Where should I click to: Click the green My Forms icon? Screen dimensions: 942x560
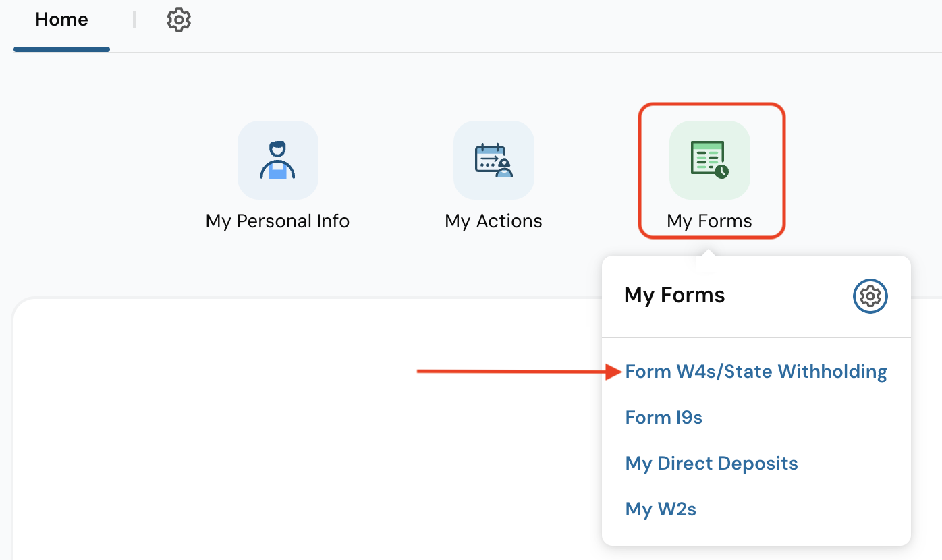pyautogui.click(x=709, y=160)
